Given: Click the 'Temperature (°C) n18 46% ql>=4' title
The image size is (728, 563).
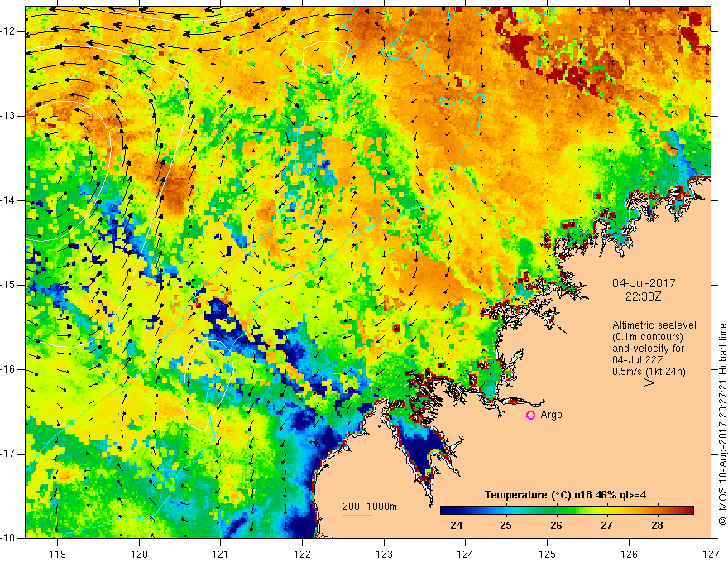Looking at the screenshot, I should 565,495.
